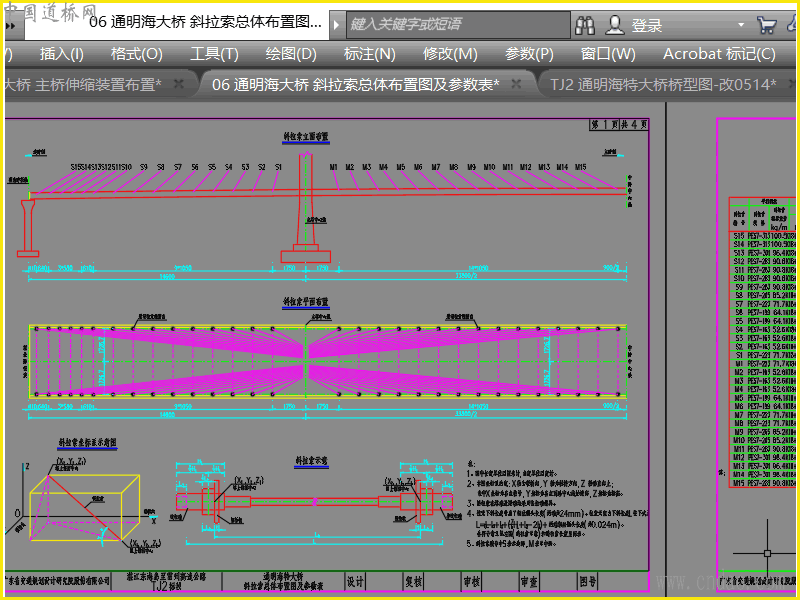Click the crosshair cursor pickbox in right viewport
Image resolution: width=800 pixels, height=600 pixels.
[x=767, y=553]
